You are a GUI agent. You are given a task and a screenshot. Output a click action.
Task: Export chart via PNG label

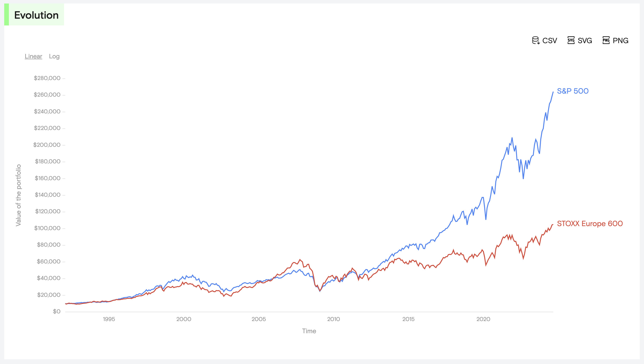(620, 41)
